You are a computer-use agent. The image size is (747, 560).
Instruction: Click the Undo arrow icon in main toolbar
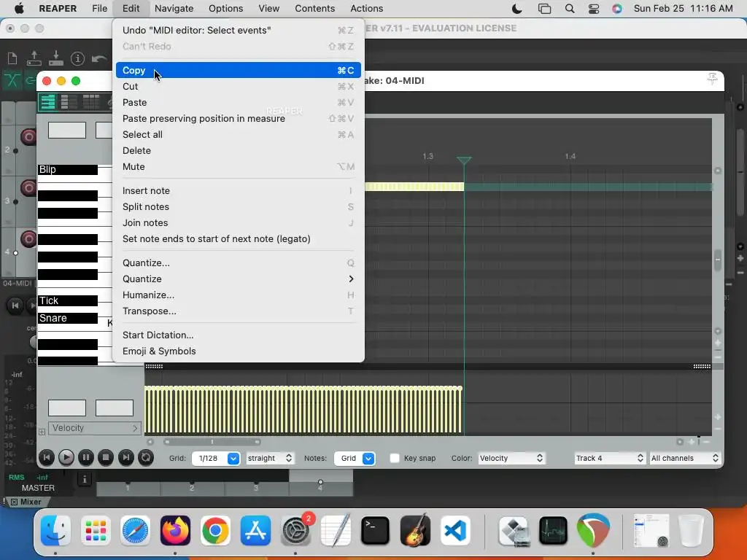pos(99,58)
